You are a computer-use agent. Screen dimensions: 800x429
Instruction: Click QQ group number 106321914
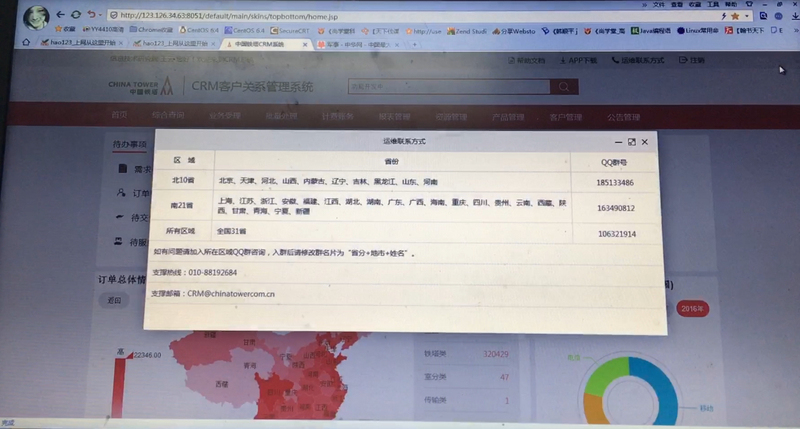tap(617, 234)
